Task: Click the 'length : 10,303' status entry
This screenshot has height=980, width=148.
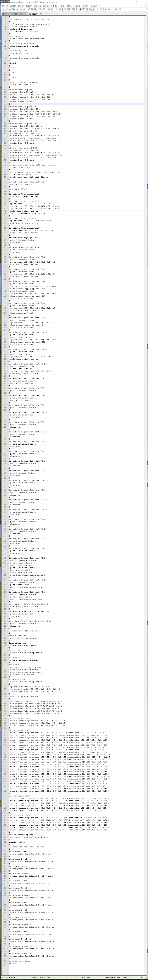Action: pos(39,977)
